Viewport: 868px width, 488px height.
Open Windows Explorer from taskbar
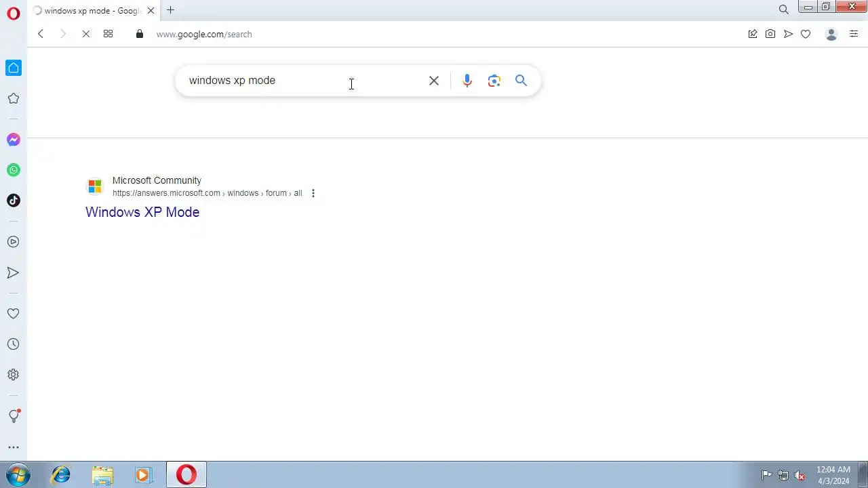pos(102,474)
